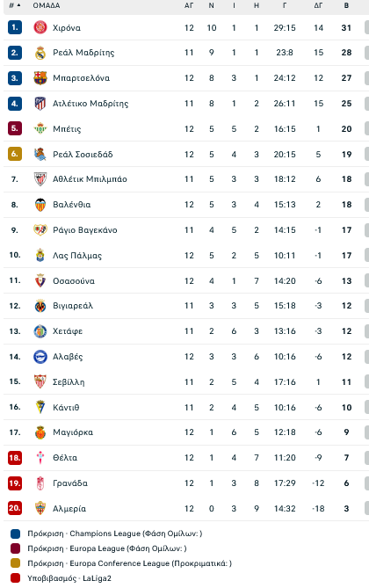
Task: Open the Σεβίλλη team link
Action: coord(69,382)
